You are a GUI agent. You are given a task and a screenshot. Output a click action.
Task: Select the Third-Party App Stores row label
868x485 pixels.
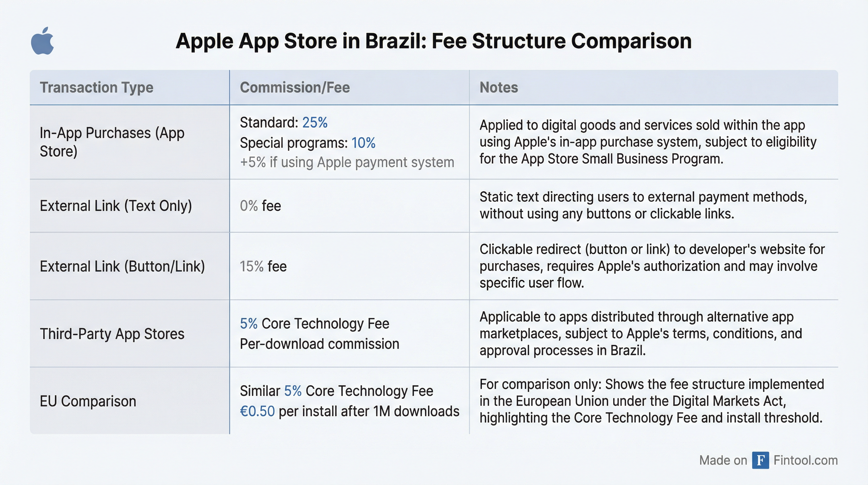pyautogui.click(x=112, y=334)
